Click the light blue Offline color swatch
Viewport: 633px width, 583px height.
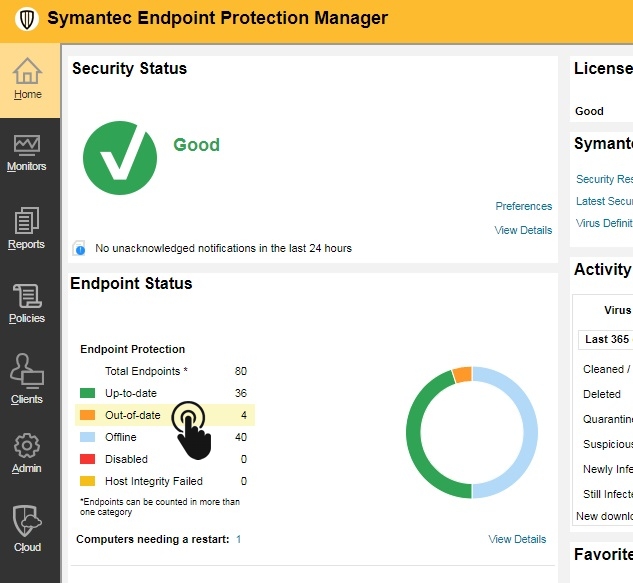coord(87,437)
